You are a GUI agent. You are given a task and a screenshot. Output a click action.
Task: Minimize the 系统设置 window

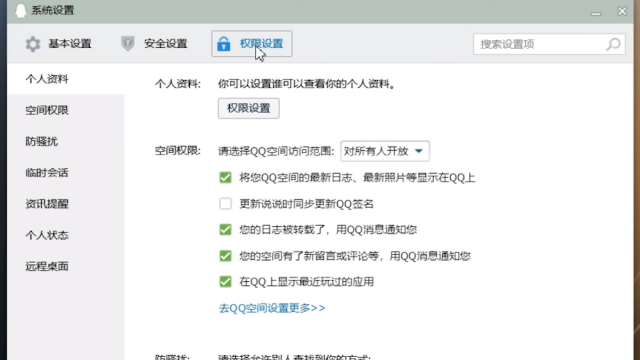pos(596,13)
